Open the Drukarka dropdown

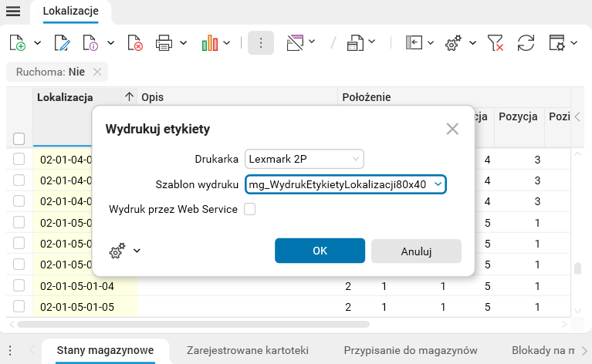(x=304, y=159)
